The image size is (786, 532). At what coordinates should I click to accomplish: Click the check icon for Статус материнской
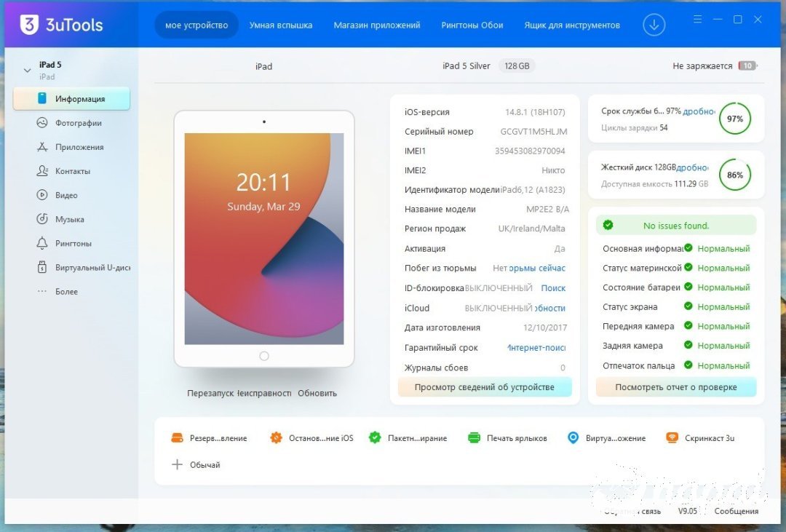pos(688,267)
